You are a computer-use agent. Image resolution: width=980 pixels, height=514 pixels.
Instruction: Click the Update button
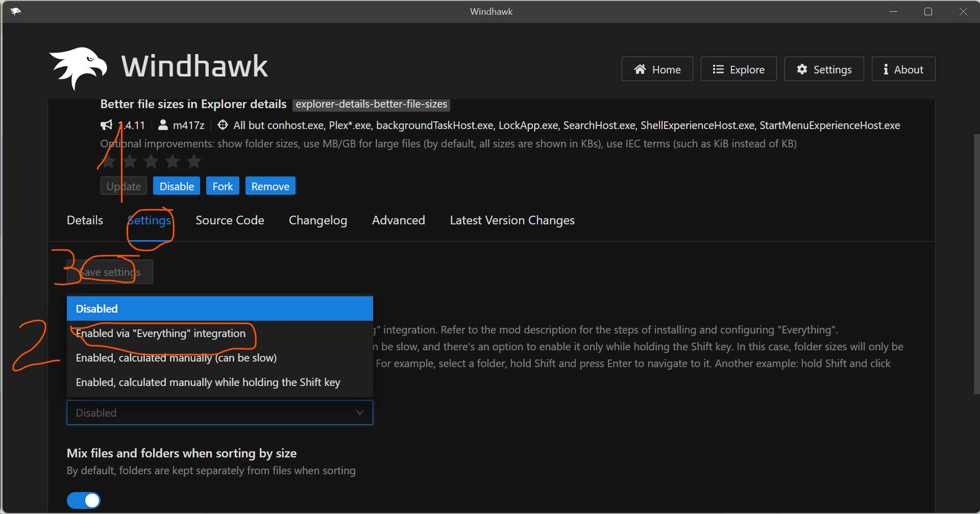(124, 186)
